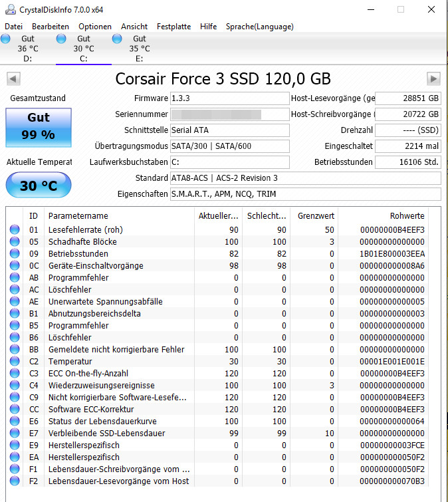Open the Festplatte menu
448x502 pixels.
pos(173,27)
